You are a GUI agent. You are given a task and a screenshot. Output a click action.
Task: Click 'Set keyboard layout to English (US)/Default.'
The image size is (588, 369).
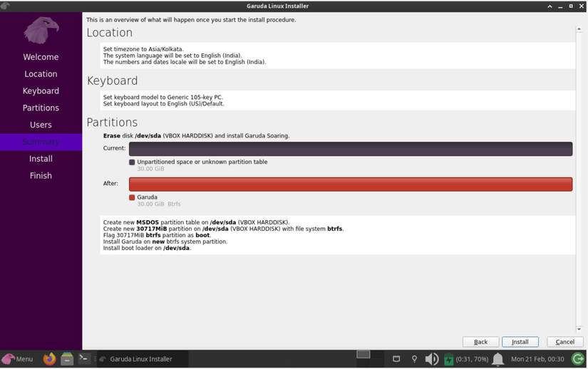(163, 104)
